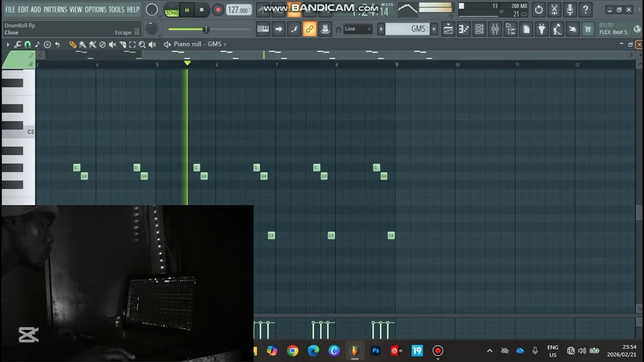The image size is (644, 362).
Task: Open the piano roll stamp note icon
Action: pos(37,44)
